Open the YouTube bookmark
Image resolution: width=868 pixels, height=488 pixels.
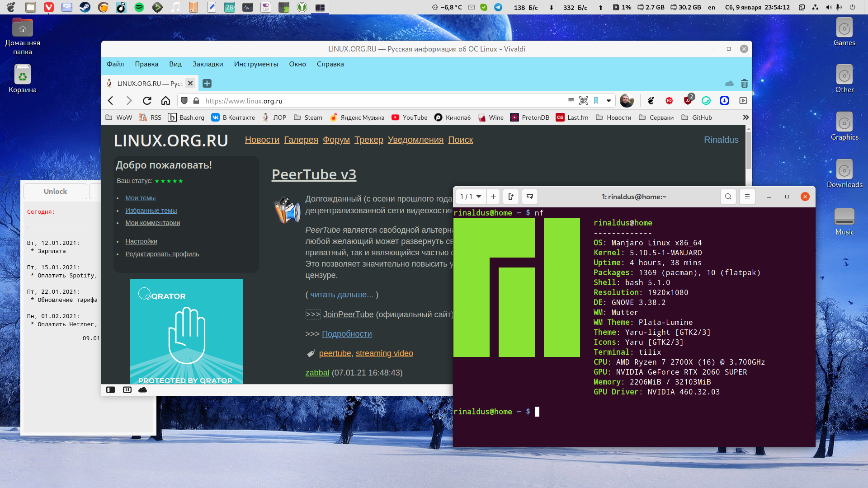coord(409,117)
